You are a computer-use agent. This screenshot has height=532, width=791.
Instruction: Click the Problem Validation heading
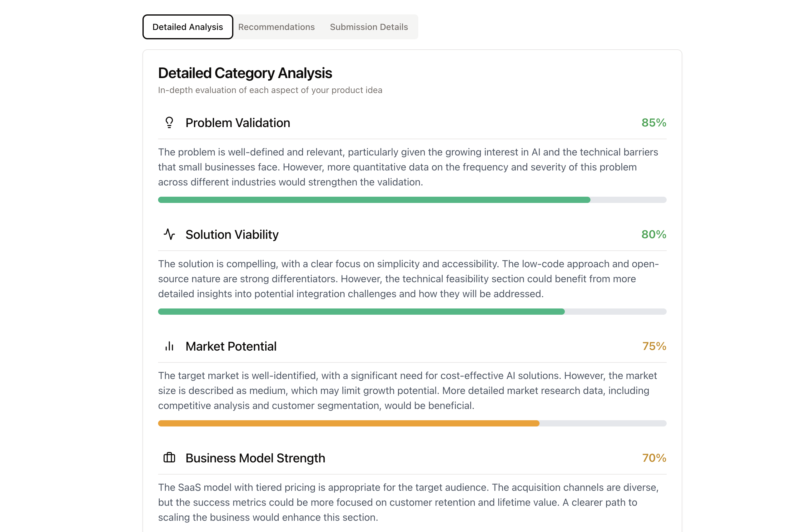238,123
